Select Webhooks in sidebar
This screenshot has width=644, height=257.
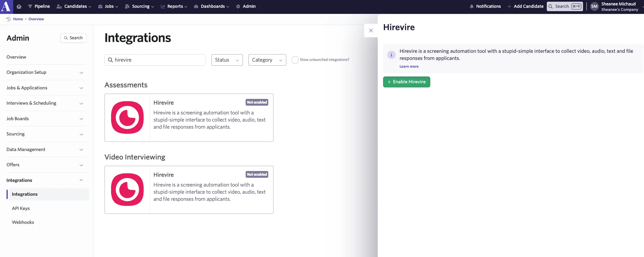[x=23, y=222]
